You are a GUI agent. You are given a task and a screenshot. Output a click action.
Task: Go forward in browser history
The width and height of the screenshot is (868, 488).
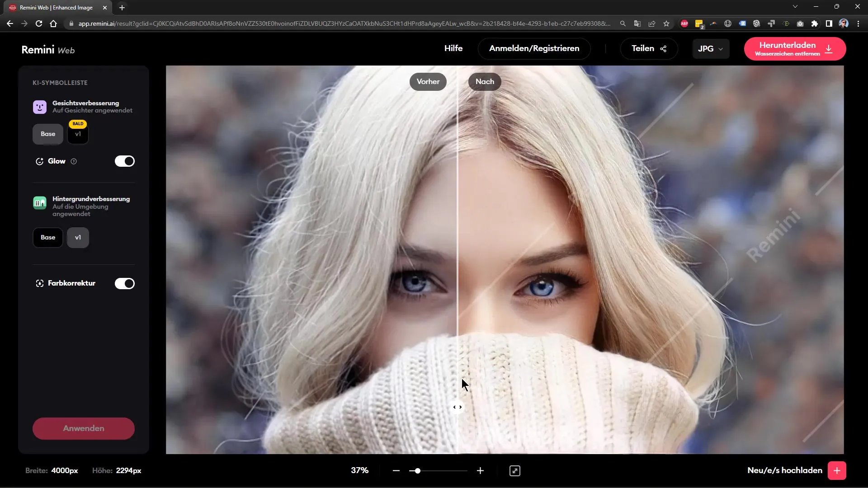tap(24, 23)
